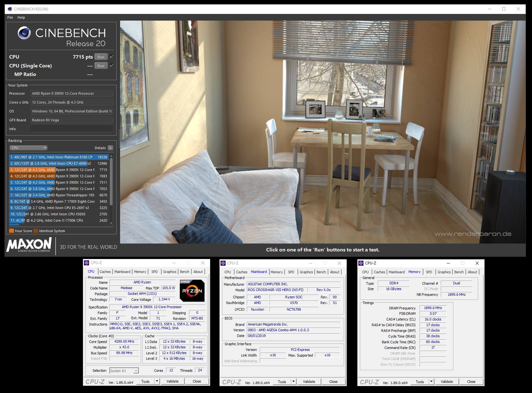Click Close in the CPU-Z Memory window

click(x=471, y=382)
